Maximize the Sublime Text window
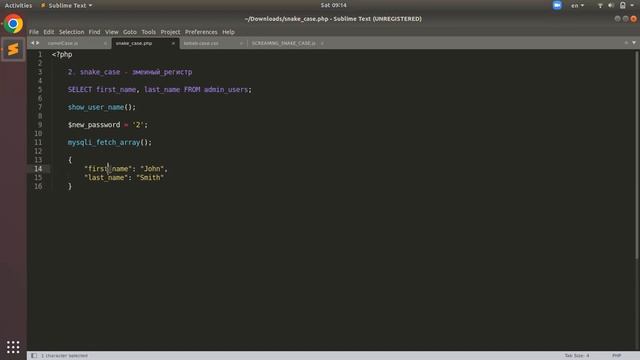Image resolution: width=640 pixels, height=360 pixels. coord(625,19)
